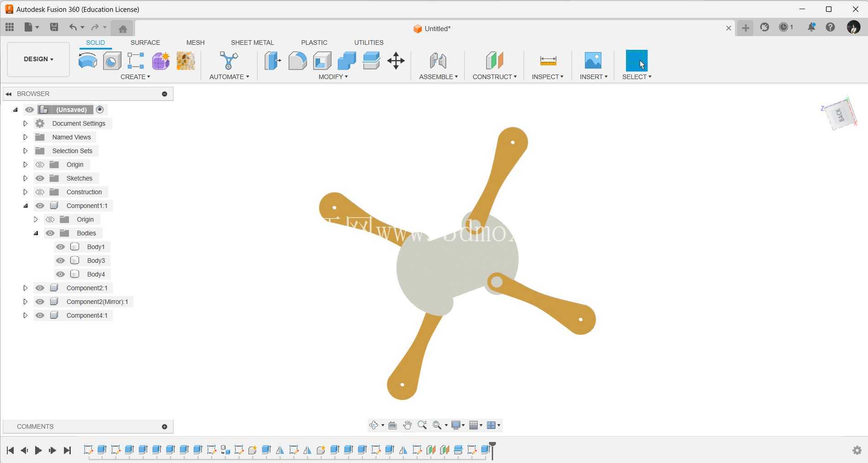
Task: Toggle visibility of Body1
Action: click(60, 247)
